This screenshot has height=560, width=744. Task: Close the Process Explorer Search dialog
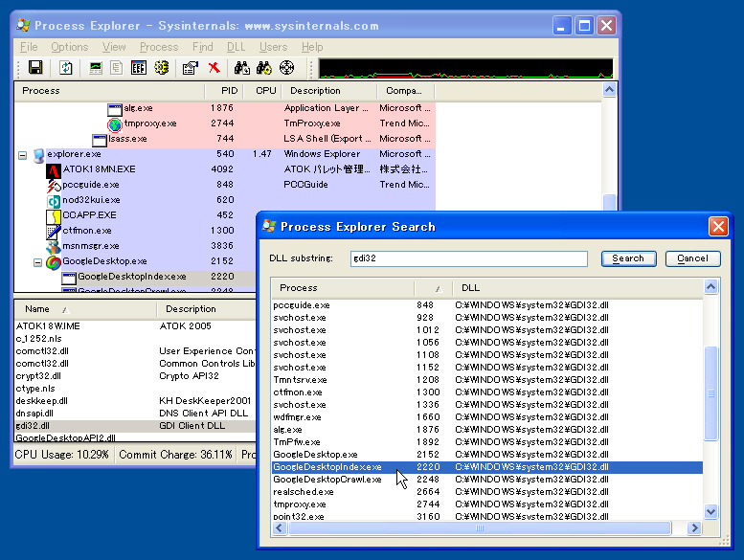coord(718,227)
